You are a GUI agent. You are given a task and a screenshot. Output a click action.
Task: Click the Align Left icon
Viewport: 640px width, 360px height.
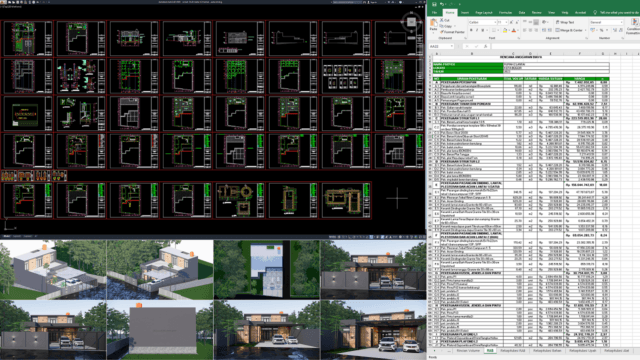(524, 30)
